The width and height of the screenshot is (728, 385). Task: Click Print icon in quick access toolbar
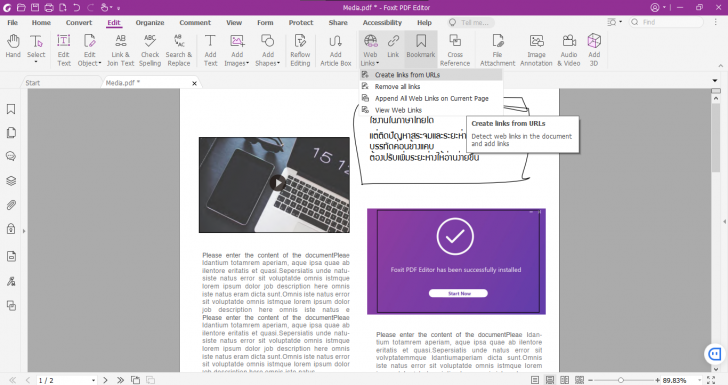coord(49,7)
